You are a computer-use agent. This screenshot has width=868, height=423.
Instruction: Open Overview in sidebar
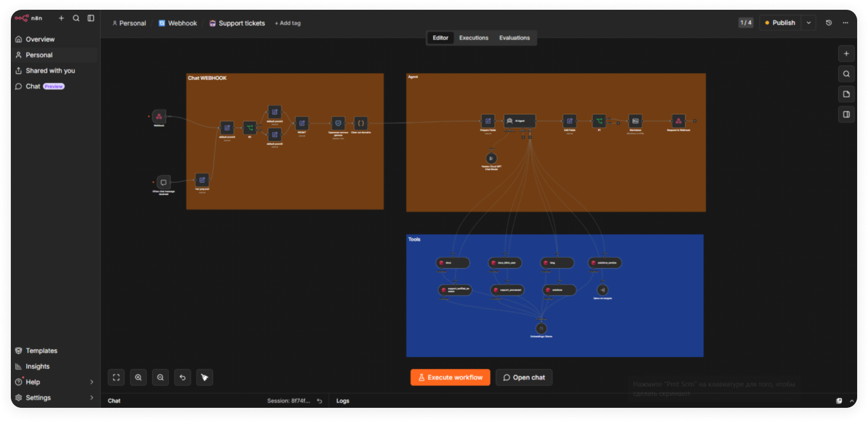click(55, 39)
